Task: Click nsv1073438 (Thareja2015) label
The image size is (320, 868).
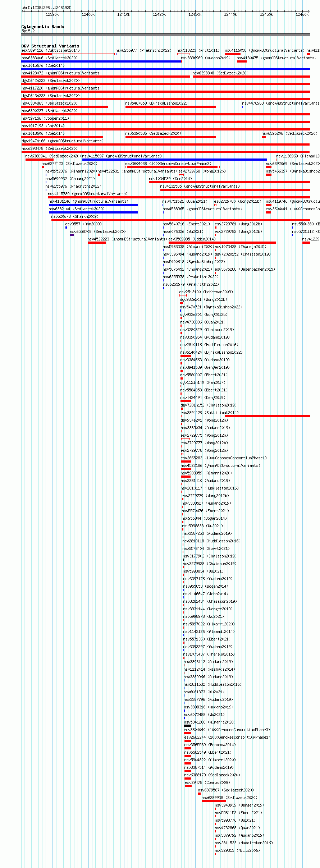Action: pyautogui.click(x=241, y=247)
